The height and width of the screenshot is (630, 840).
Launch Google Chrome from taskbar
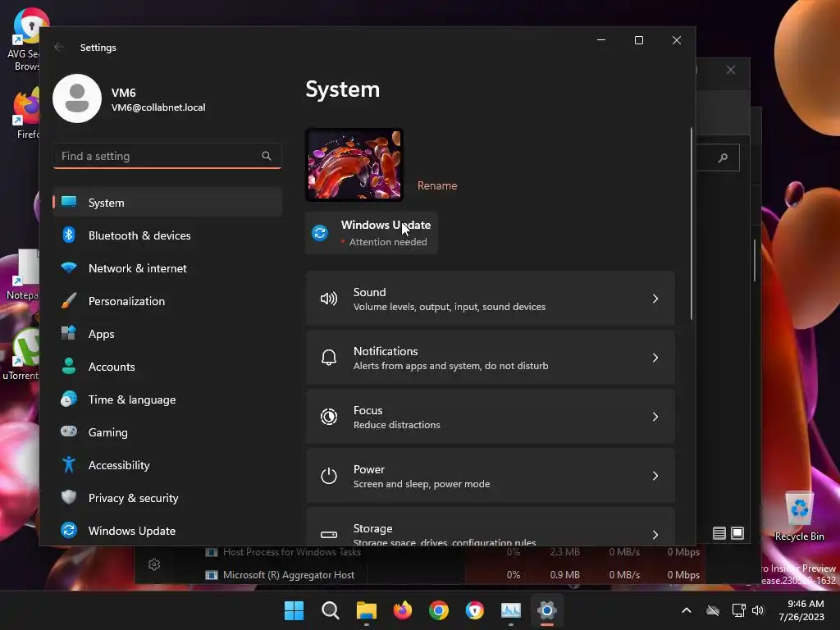click(x=439, y=610)
